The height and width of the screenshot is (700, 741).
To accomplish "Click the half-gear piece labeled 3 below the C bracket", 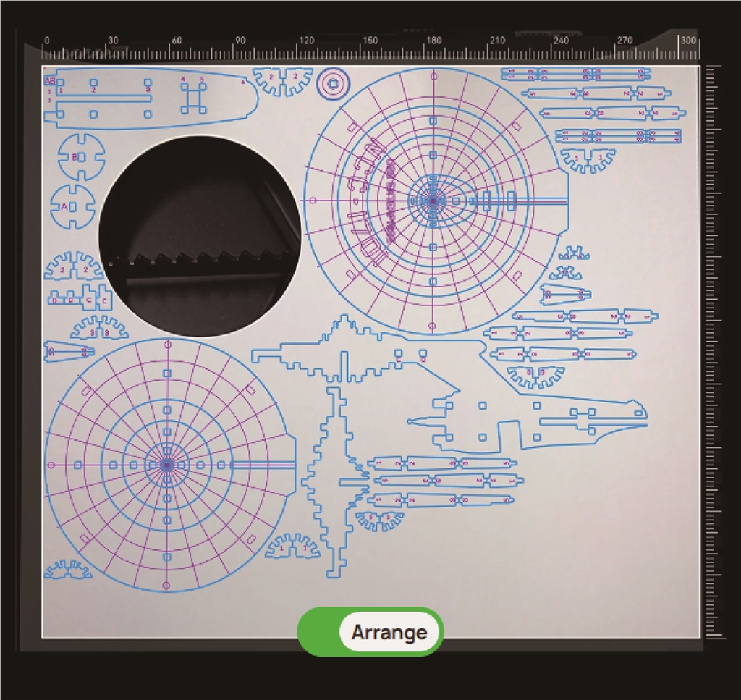I will tap(99, 328).
